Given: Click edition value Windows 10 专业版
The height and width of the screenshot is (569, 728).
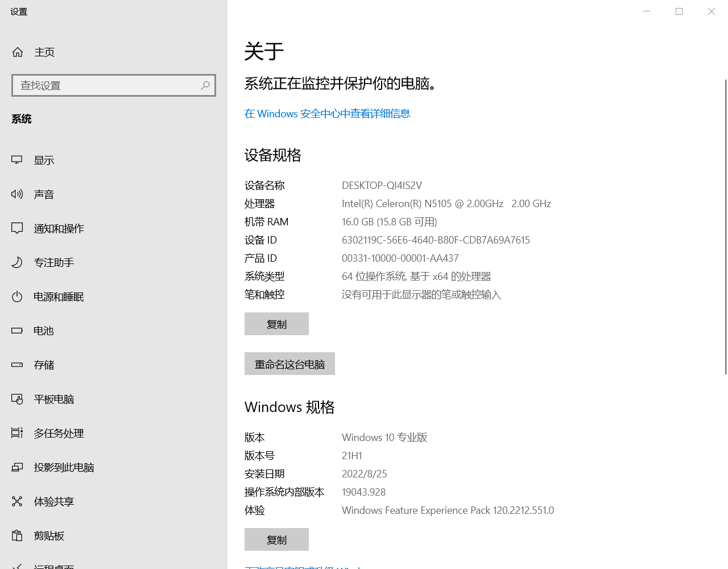Looking at the screenshot, I should click(384, 438).
